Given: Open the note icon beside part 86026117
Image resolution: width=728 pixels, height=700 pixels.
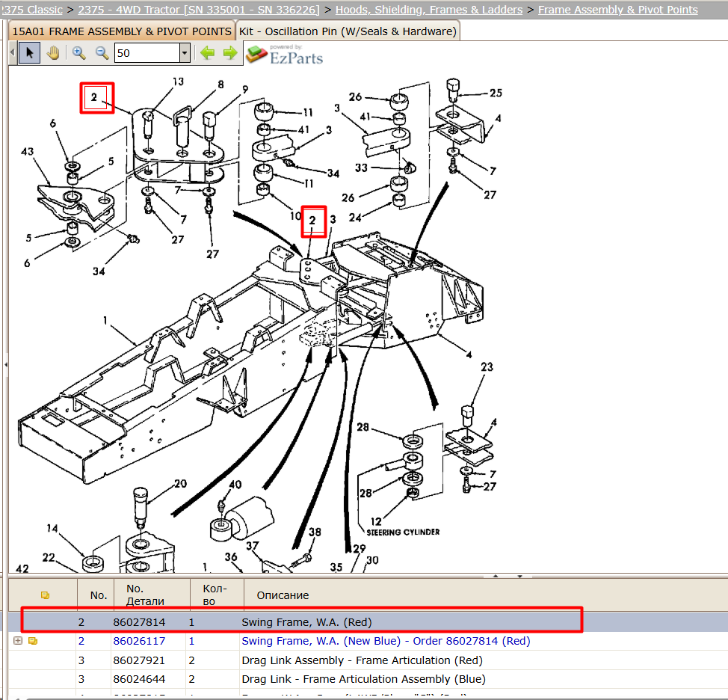Looking at the screenshot, I should coord(32,641).
